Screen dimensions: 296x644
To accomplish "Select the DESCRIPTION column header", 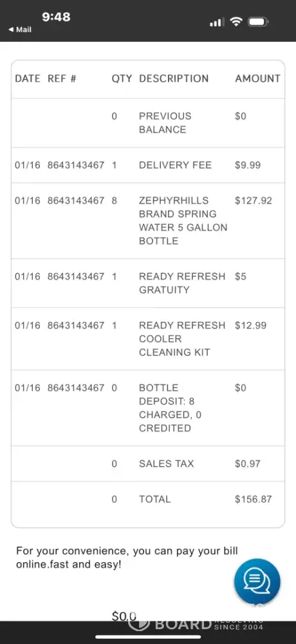I will click(174, 79).
